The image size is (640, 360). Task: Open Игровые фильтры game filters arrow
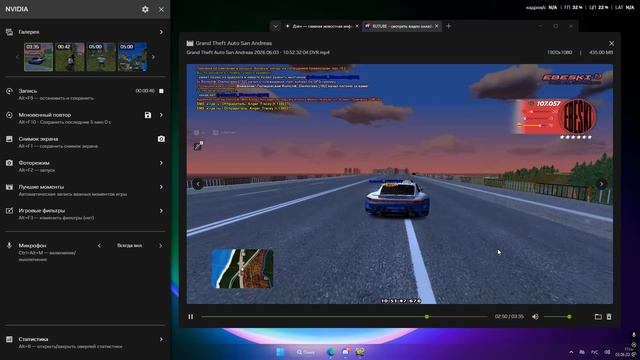pyautogui.click(x=161, y=211)
